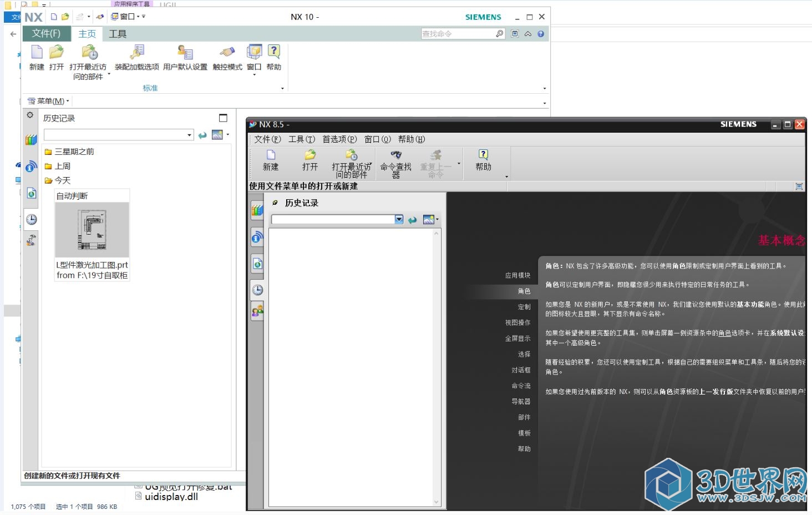
Task: Click Help (帮助) in NX 8.5 toolbar
Action: [483, 160]
